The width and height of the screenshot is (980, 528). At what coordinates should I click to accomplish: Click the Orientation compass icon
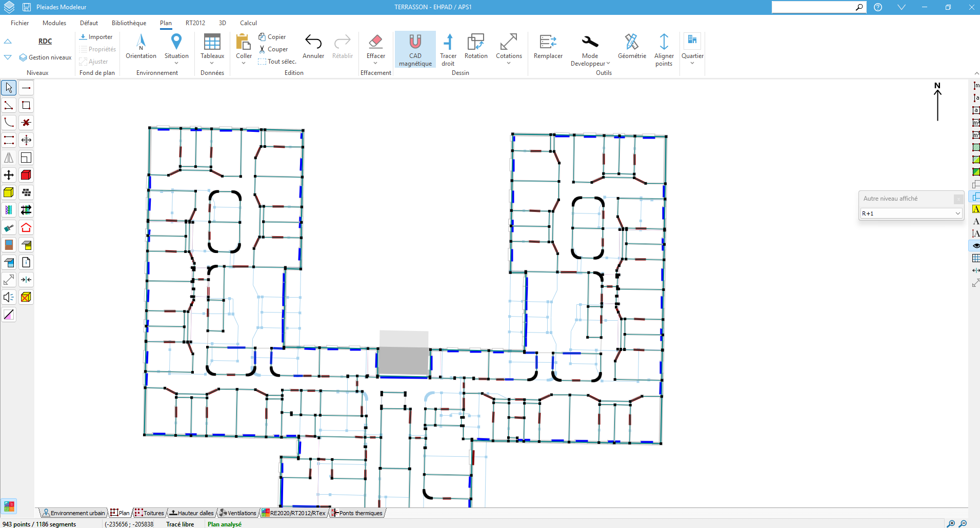141,42
